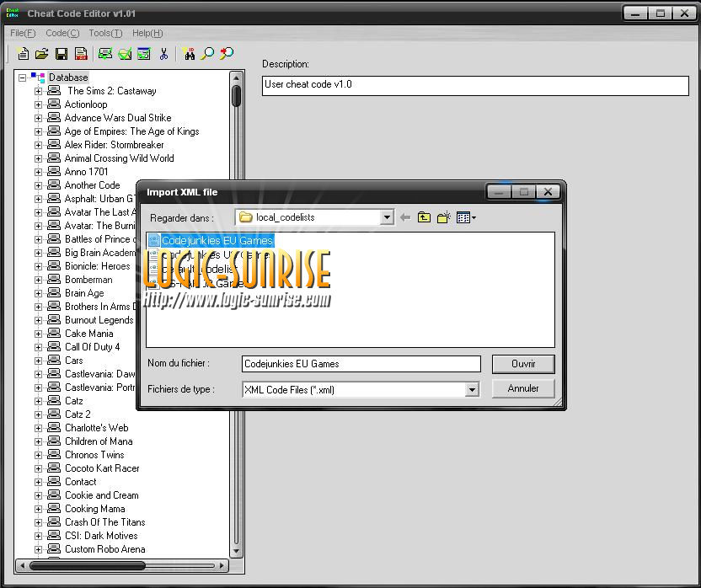Open the view menu icon in dialog
The width and height of the screenshot is (701, 588).
(x=466, y=217)
